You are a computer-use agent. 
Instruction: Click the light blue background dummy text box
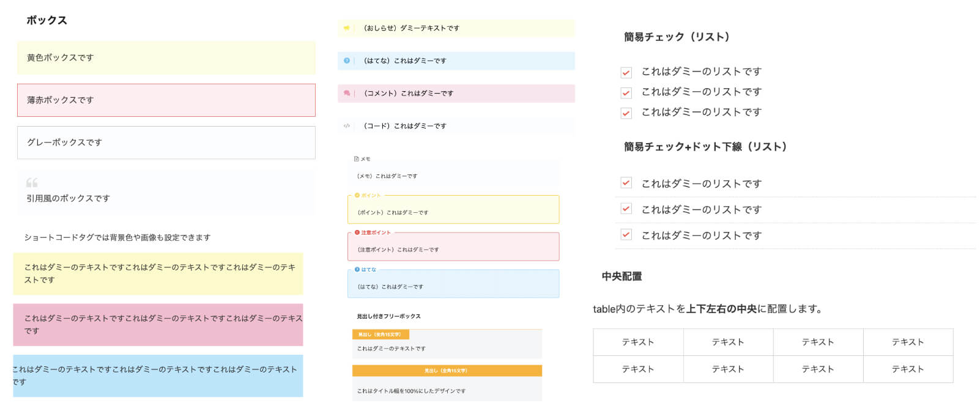click(158, 376)
